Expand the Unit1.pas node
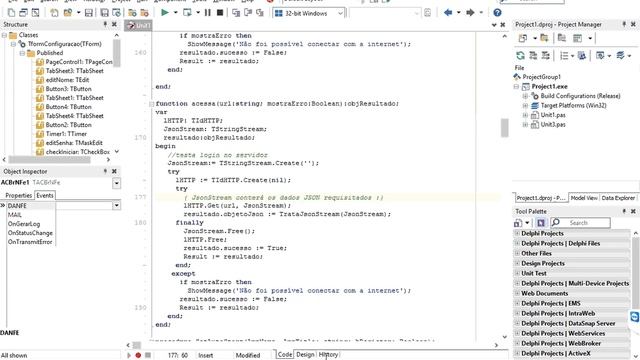The height and width of the screenshot is (360, 640). click(x=526, y=115)
